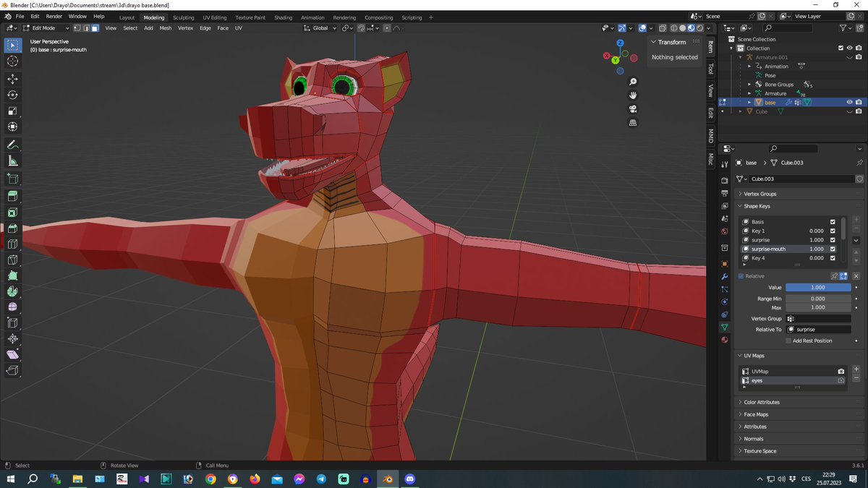Select the Annotate tool
Viewport: 868px width, 488px height.
tap(12, 145)
